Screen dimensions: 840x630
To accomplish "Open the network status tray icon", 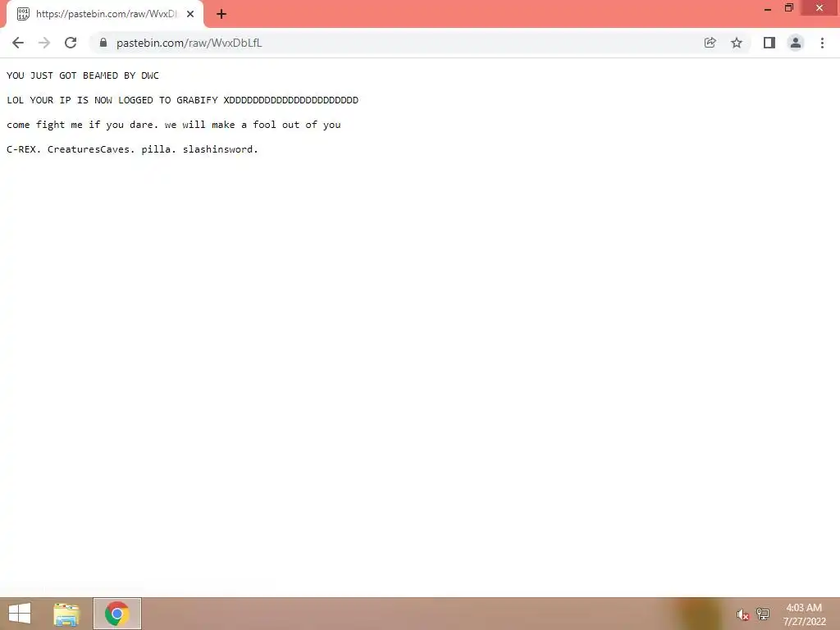I will (763, 614).
